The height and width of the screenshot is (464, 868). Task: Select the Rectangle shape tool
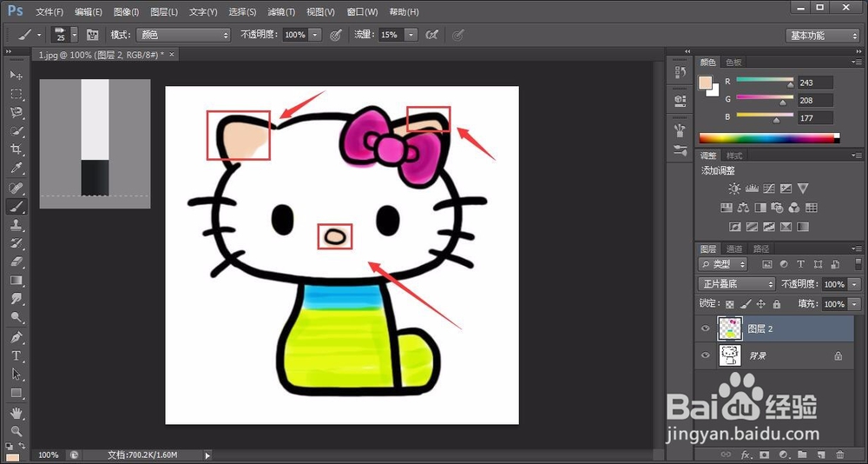click(16, 393)
